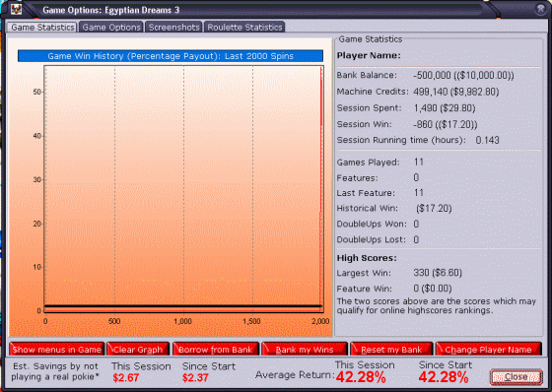Click Reset my Bank button

point(391,350)
